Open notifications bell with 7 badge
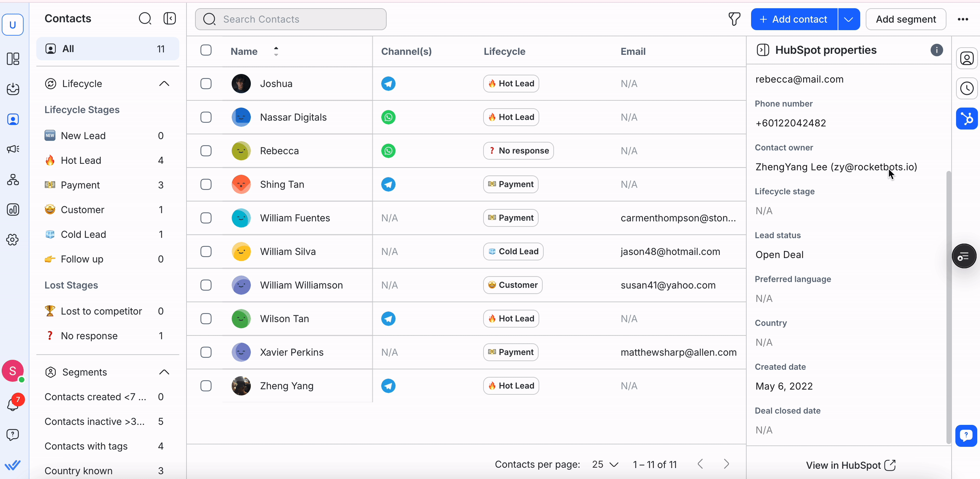980x479 pixels. coord(13,404)
